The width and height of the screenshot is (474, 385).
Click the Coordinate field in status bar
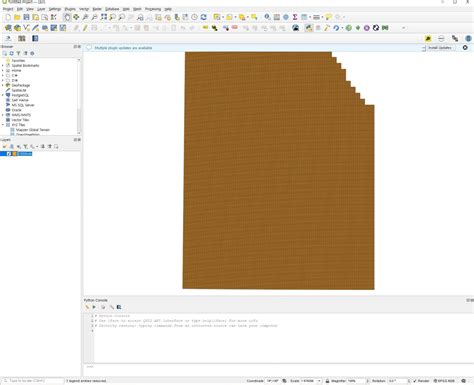click(x=273, y=381)
